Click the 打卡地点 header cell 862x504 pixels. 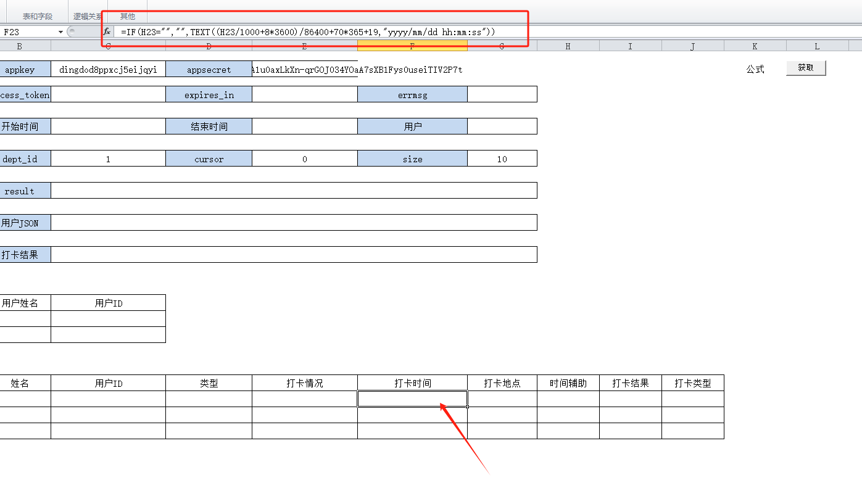click(x=502, y=383)
